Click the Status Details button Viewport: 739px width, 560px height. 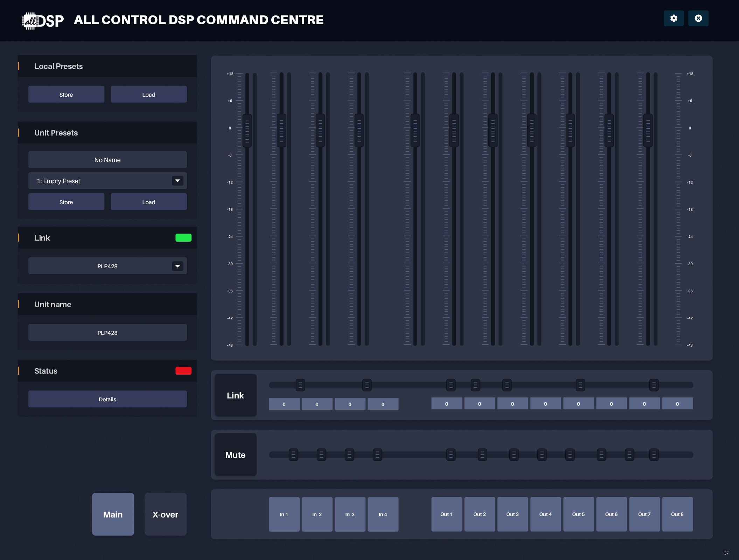click(107, 399)
